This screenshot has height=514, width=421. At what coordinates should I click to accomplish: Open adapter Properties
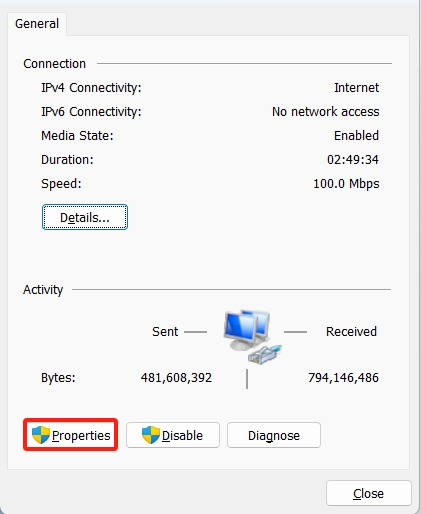click(x=71, y=435)
